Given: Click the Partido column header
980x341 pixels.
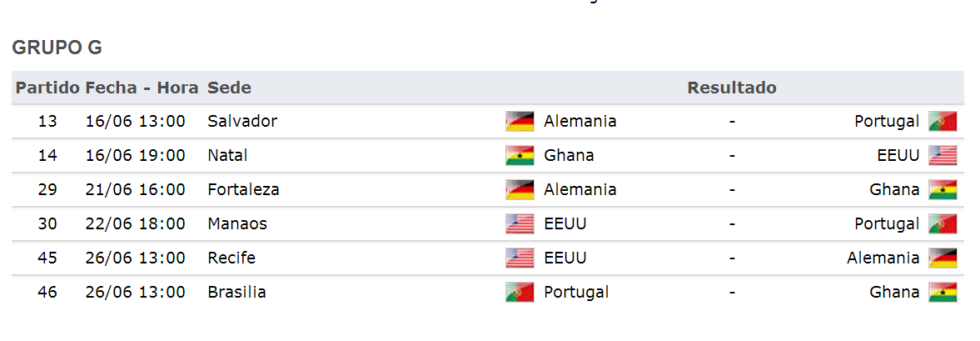Looking at the screenshot, I should point(48,88).
